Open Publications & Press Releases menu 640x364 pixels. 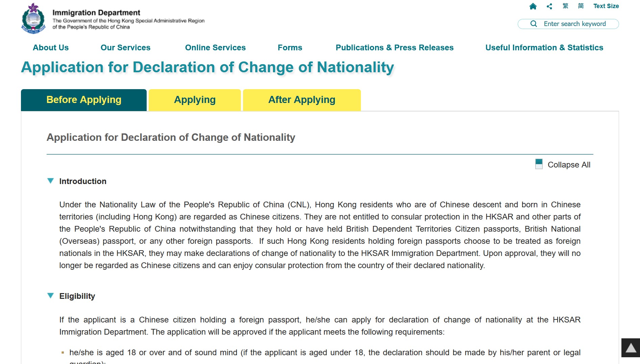point(394,48)
